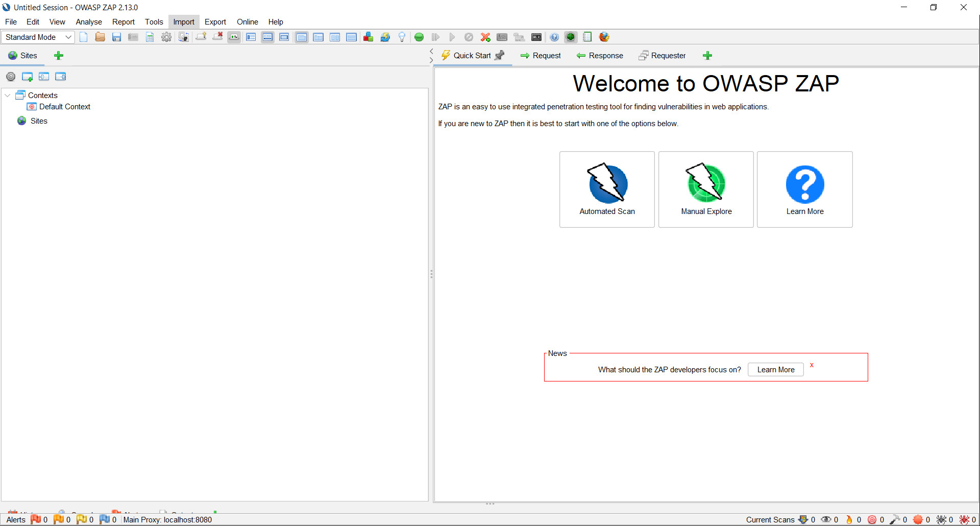
Task: Click the red high alerts flag
Action: click(x=36, y=519)
